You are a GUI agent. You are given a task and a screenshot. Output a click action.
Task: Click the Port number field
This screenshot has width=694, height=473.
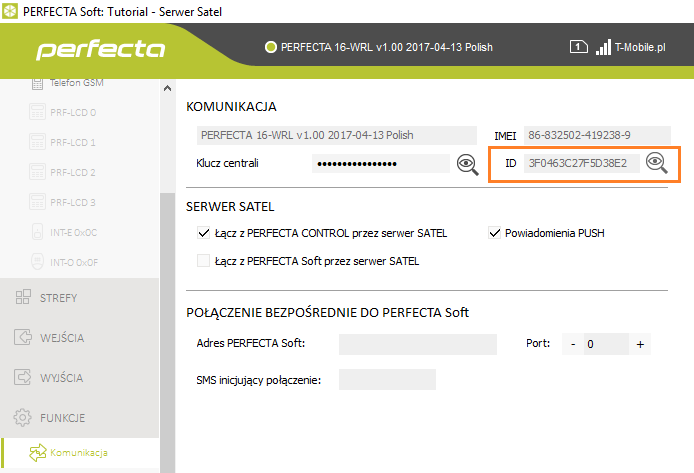pos(606,344)
